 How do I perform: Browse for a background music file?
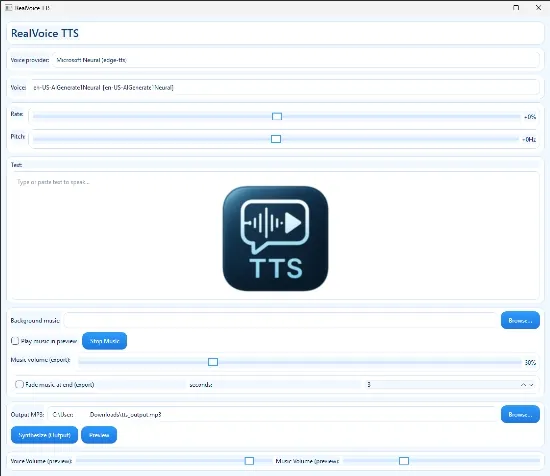click(520, 320)
